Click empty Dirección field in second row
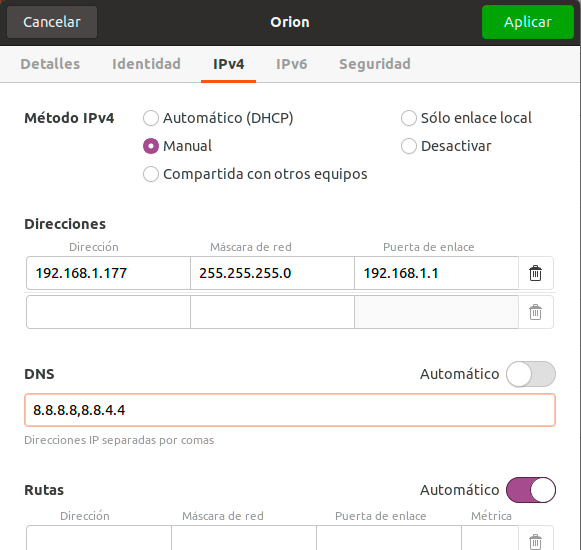581x550 pixels. click(x=108, y=312)
